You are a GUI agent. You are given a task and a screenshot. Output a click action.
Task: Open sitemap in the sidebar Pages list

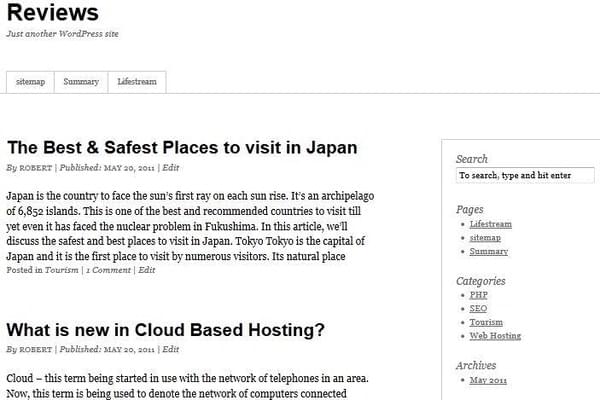(x=485, y=238)
